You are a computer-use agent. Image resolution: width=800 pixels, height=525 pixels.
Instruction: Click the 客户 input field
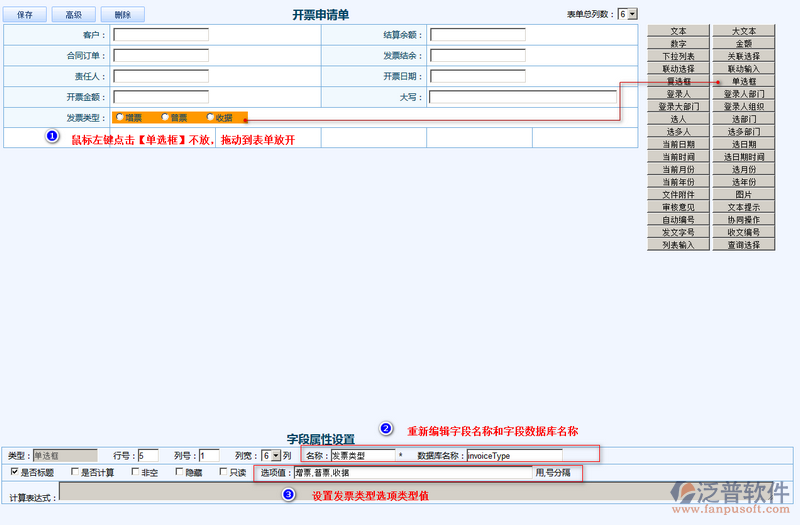click(x=161, y=35)
